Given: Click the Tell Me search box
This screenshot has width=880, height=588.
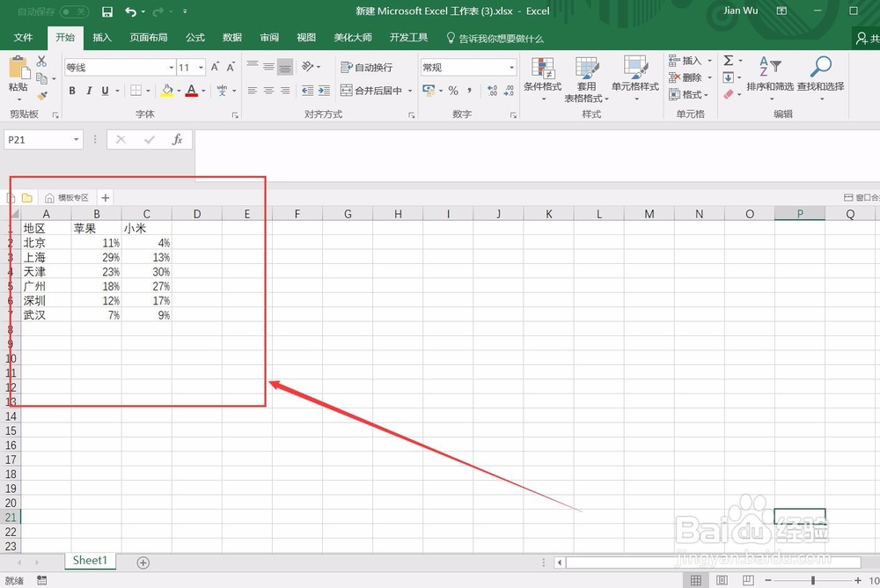Looking at the screenshot, I should pyautogui.click(x=495, y=38).
